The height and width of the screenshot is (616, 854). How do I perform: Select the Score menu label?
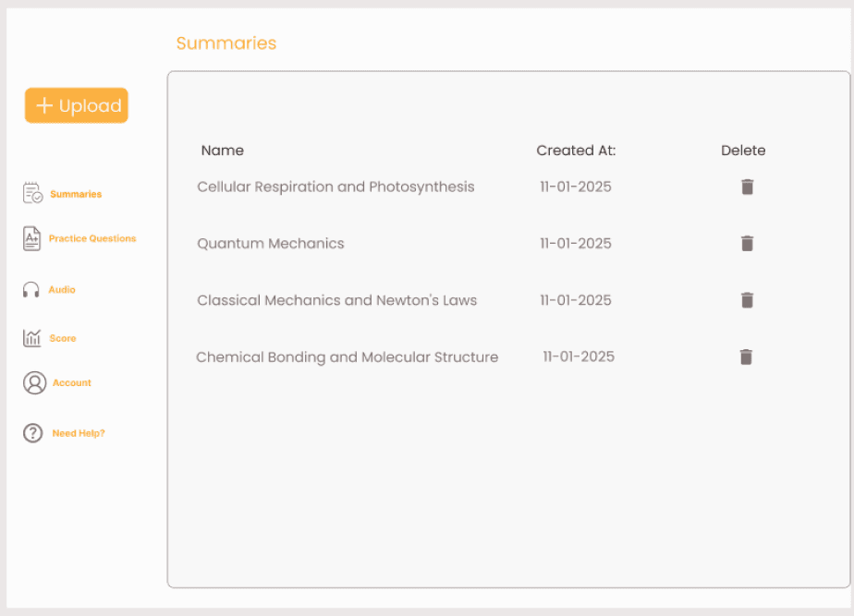[x=63, y=339]
